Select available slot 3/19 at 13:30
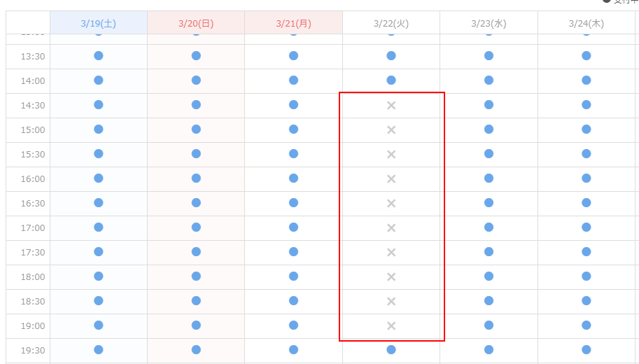The width and height of the screenshot is (639, 364). point(99,55)
